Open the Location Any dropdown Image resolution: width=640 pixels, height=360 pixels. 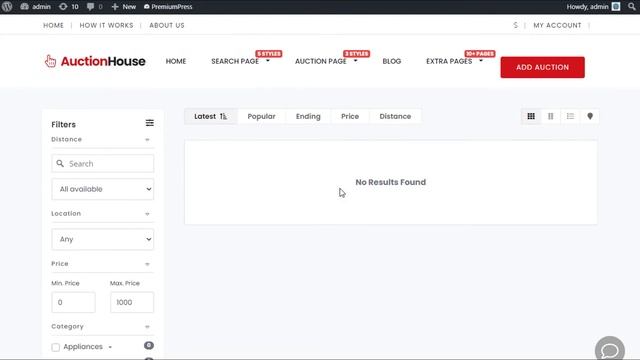(x=102, y=239)
